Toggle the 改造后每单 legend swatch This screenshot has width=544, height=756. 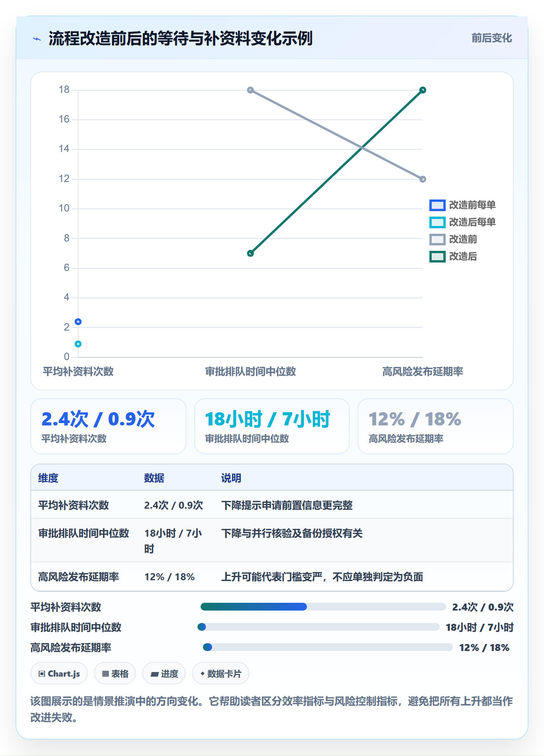pyautogui.click(x=437, y=222)
